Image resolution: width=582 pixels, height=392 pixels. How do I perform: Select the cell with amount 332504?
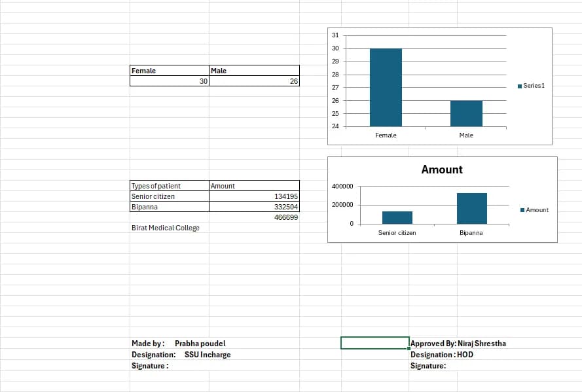coord(254,207)
